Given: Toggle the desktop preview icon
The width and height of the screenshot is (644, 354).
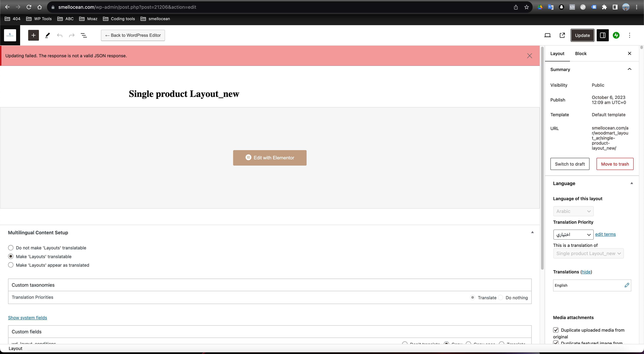Looking at the screenshot, I should (548, 35).
